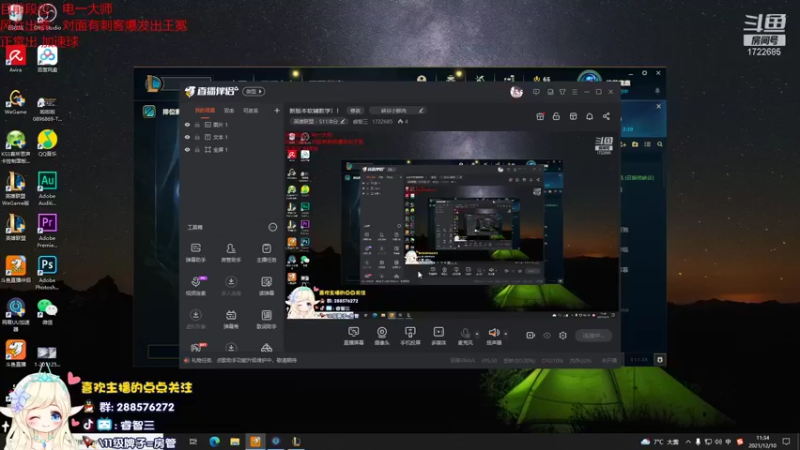Image resolution: width=800 pixels, height=450 pixels.
Task: Click the connecting live-stream button
Action: pyautogui.click(x=593, y=335)
